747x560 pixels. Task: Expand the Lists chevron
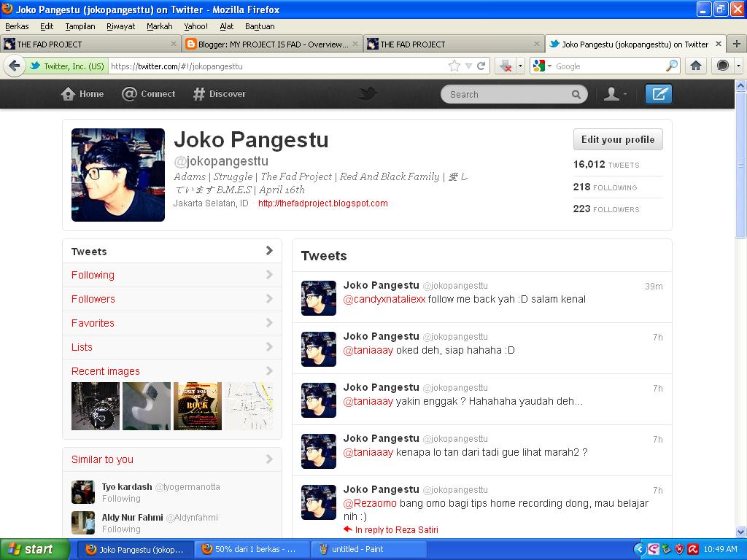[x=269, y=346]
